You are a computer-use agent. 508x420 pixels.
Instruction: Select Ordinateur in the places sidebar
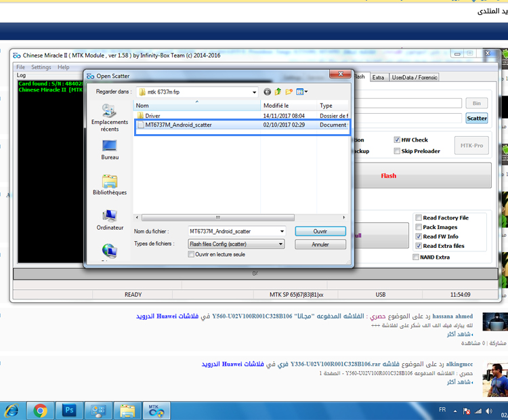pyautogui.click(x=110, y=220)
